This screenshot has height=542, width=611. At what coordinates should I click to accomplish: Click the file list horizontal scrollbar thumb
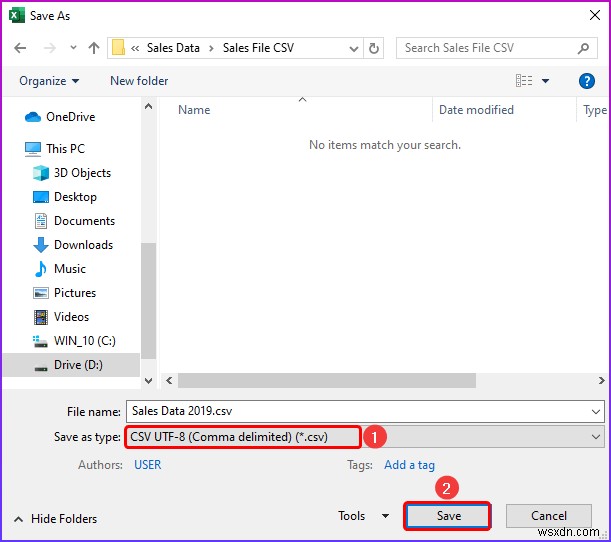[327, 380]
